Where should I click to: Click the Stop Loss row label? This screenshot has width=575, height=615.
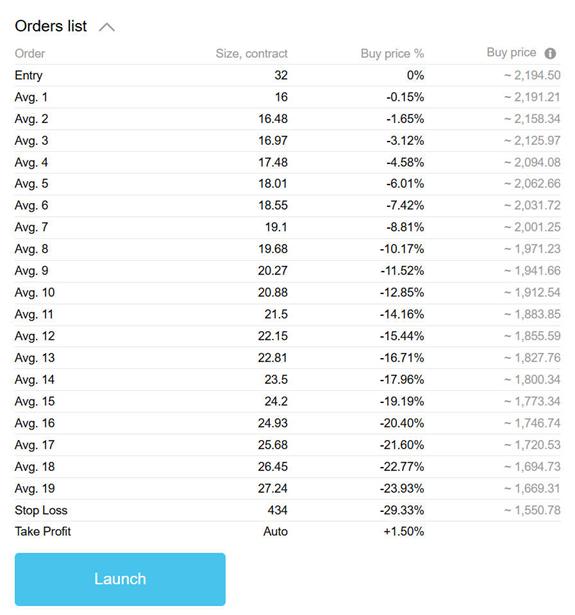point(41,510)
